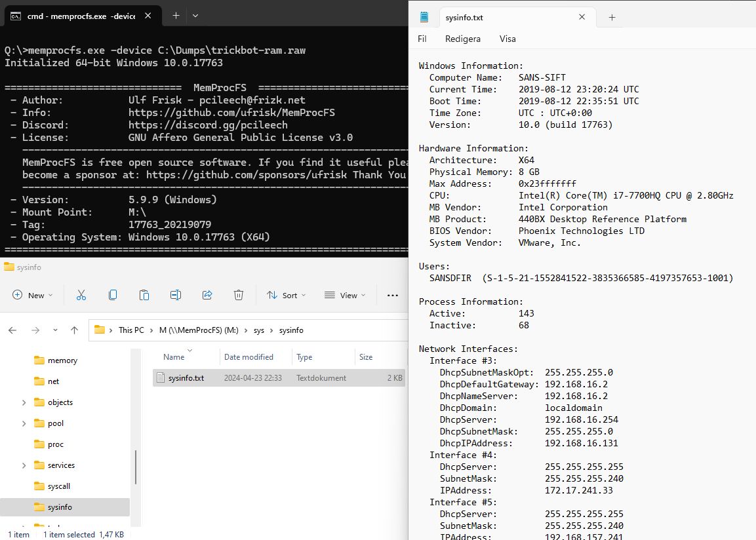Click the Rename icon in Explorer toolbar
756x540 pixels.
(176, 296)
